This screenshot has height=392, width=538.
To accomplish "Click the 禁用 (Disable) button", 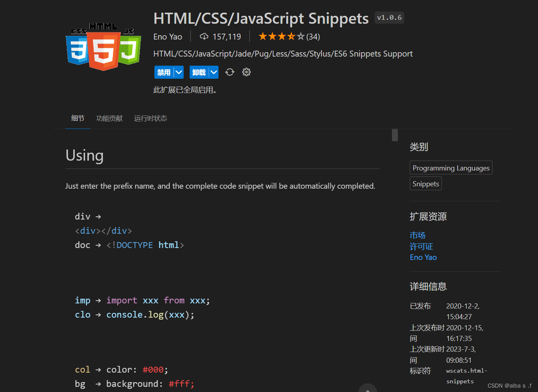I will pos(164,72).
